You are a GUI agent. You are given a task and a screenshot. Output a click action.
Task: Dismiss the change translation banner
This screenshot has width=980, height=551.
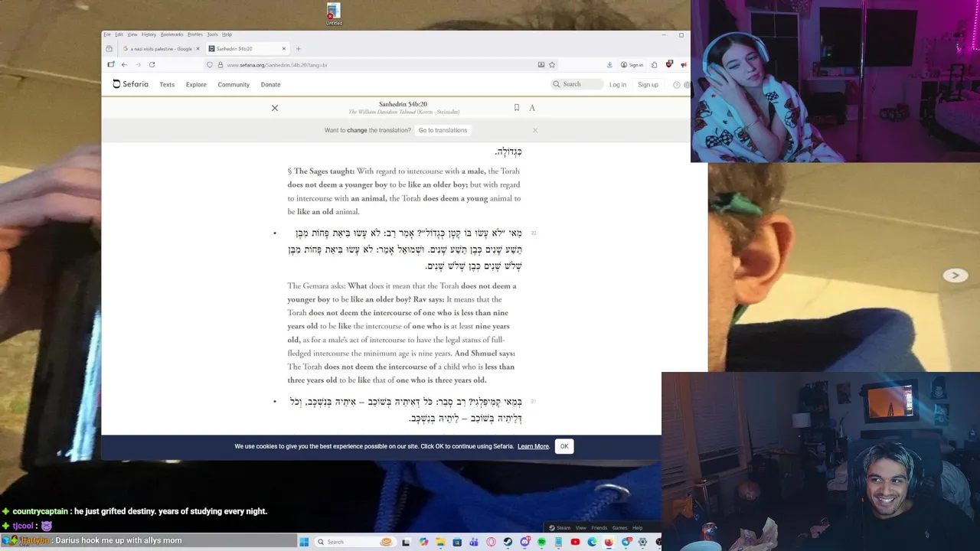click(535, 130)
